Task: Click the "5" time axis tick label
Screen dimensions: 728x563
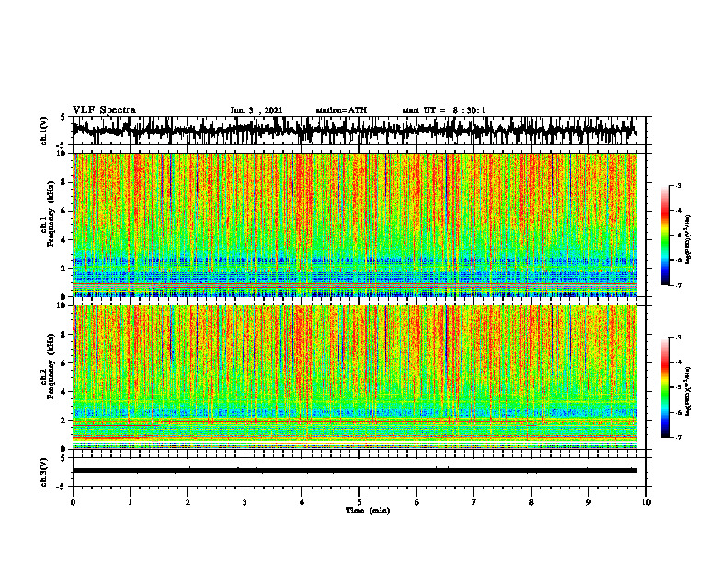Action: point(359,502)
